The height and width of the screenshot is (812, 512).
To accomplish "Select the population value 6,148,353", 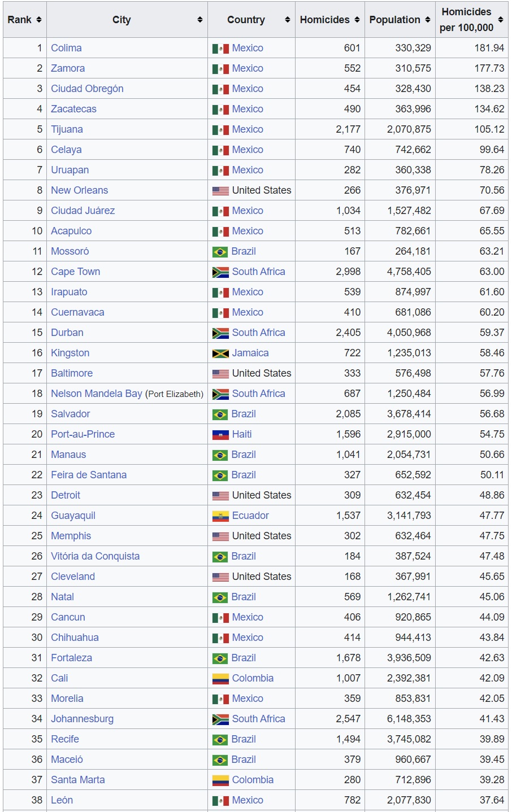I will click(409, 719).
